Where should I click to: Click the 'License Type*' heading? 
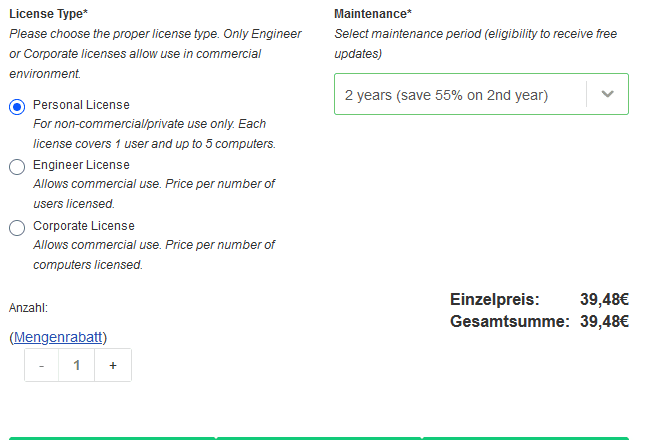click(49, 14)
